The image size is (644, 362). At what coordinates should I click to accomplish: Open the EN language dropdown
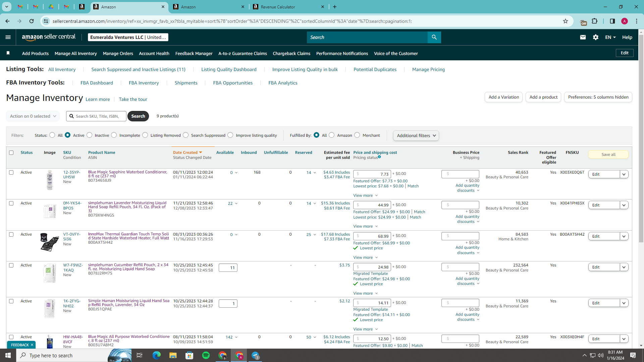610,37
